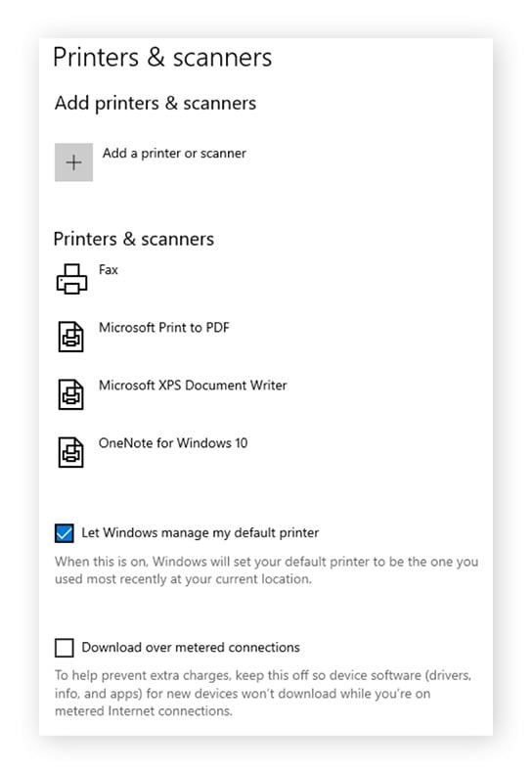Select the 'Microsoft XPS Document Writer' name

pos(193,386)
